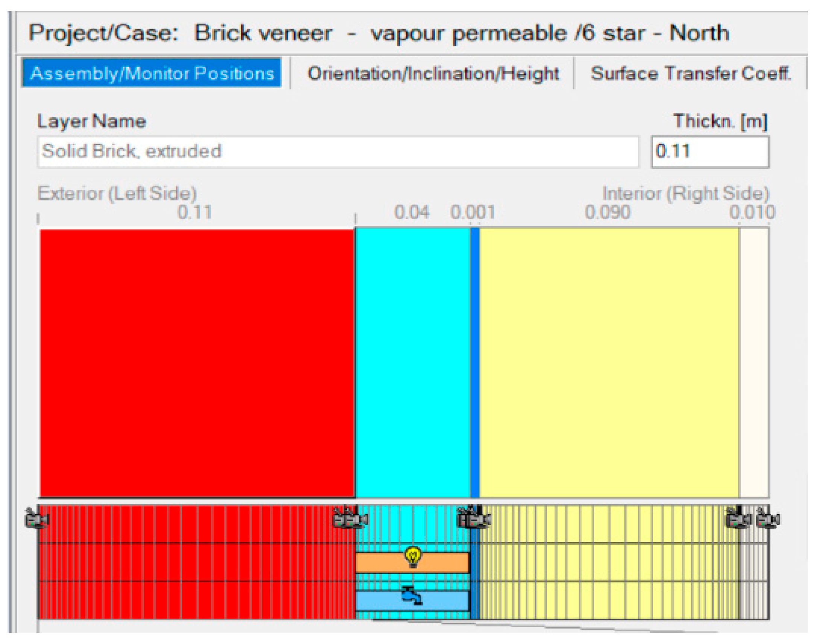
Task: Select the thin dark blue membrane layer
Action: point(475,363)
